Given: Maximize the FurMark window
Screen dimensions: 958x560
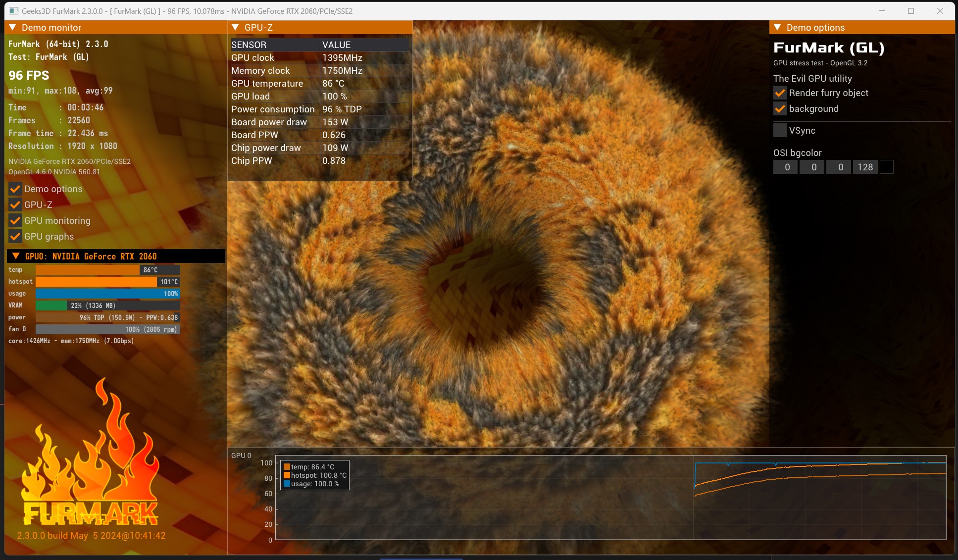Looking at the screenshot, I should (911, 11).
